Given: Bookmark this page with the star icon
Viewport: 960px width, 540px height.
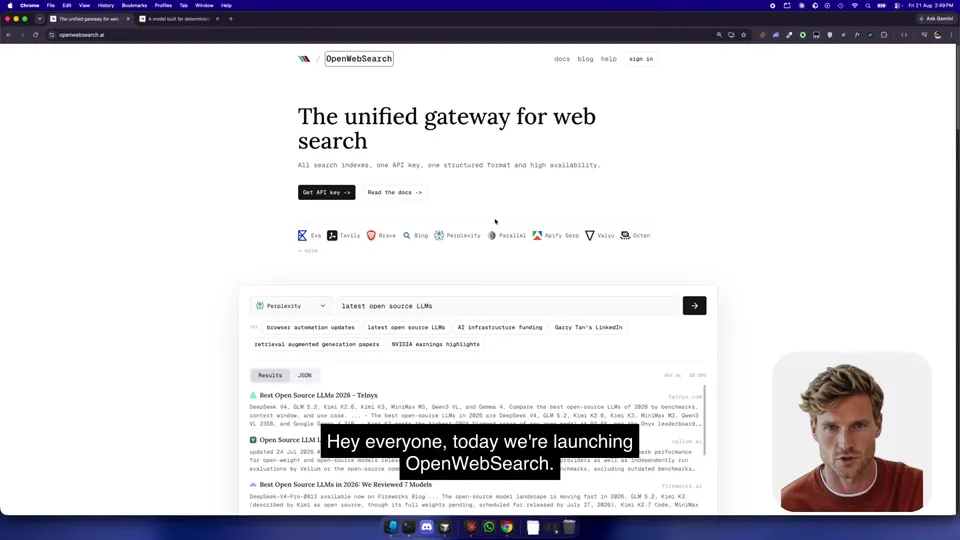Looking at the screenshot, I should point(743,35).
